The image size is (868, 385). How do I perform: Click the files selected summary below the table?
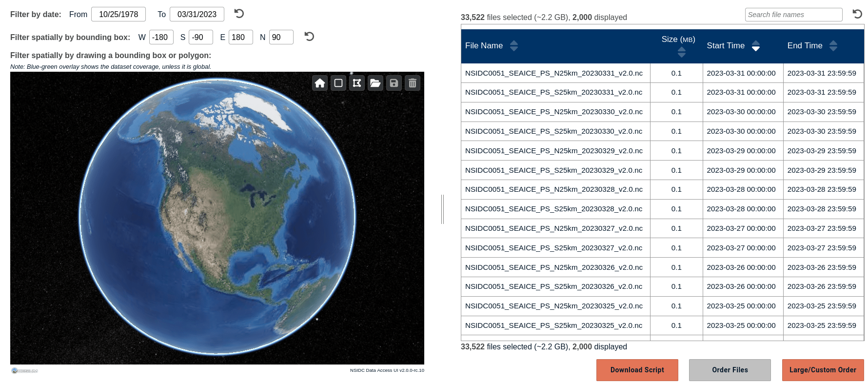pyautogui.click(x=544, y=347)
